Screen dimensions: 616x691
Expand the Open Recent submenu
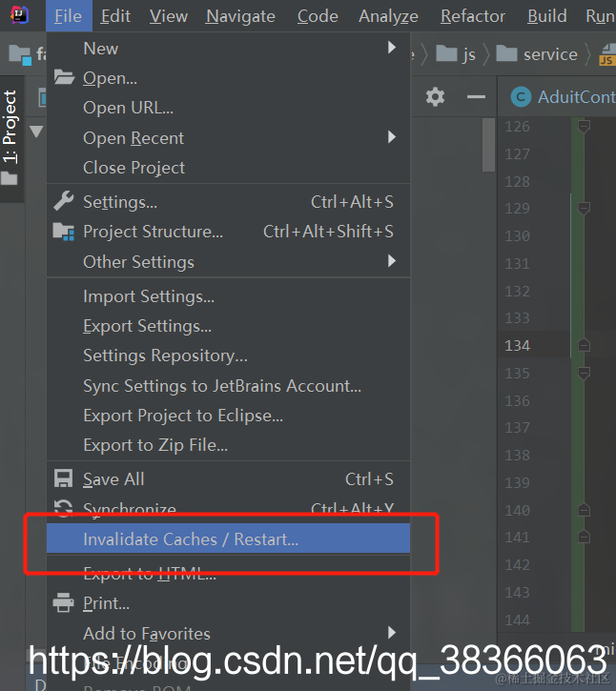pyautogui.click(x=392, y=137)
